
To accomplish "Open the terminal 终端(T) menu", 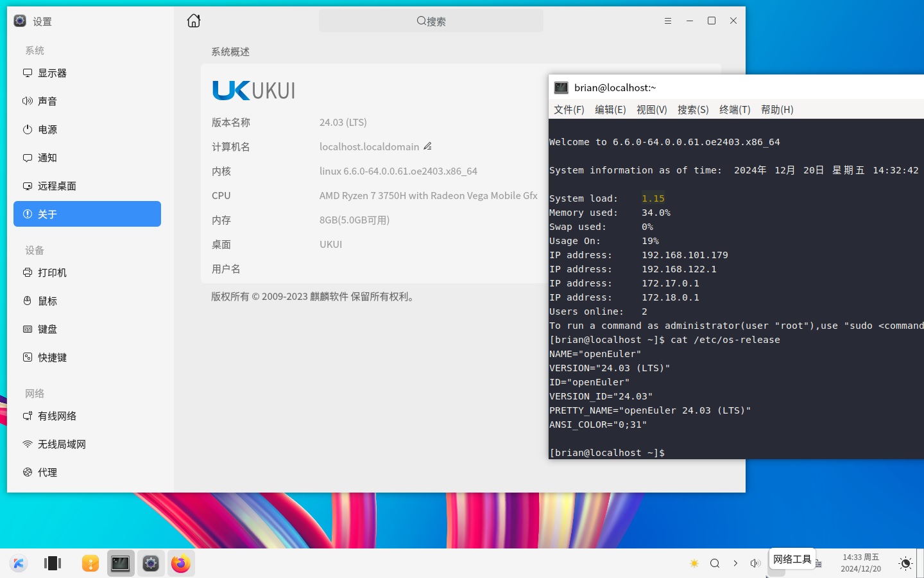I will 734,110.
